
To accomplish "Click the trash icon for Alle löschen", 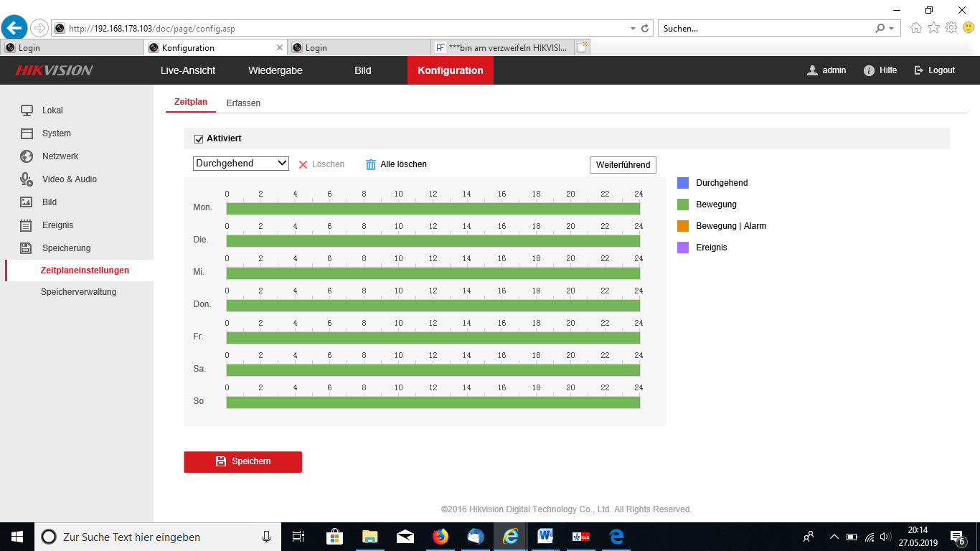I will (x=371, y=164).
